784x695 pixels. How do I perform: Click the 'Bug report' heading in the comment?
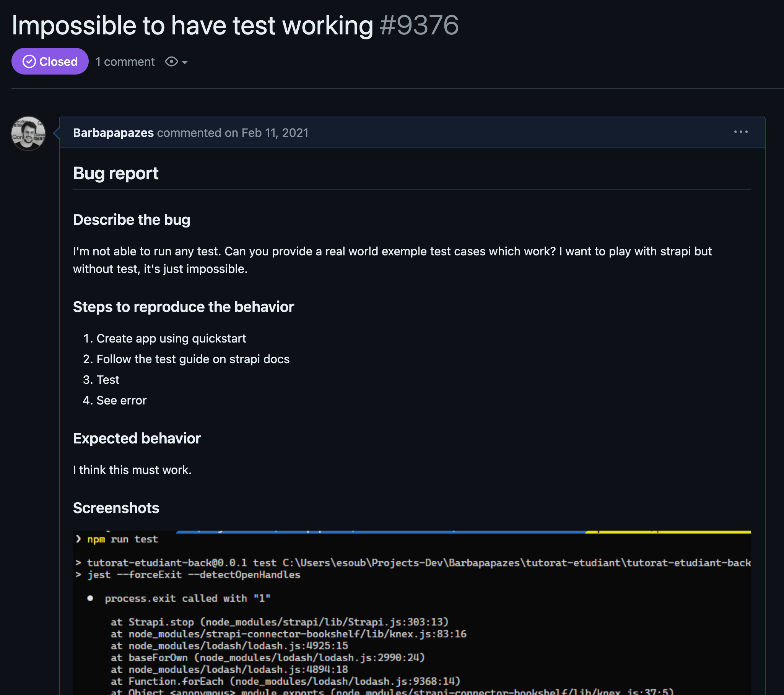pos(116,173)
